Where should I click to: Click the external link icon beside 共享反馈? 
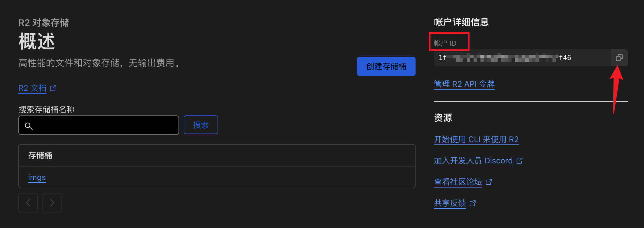point(472,203)
